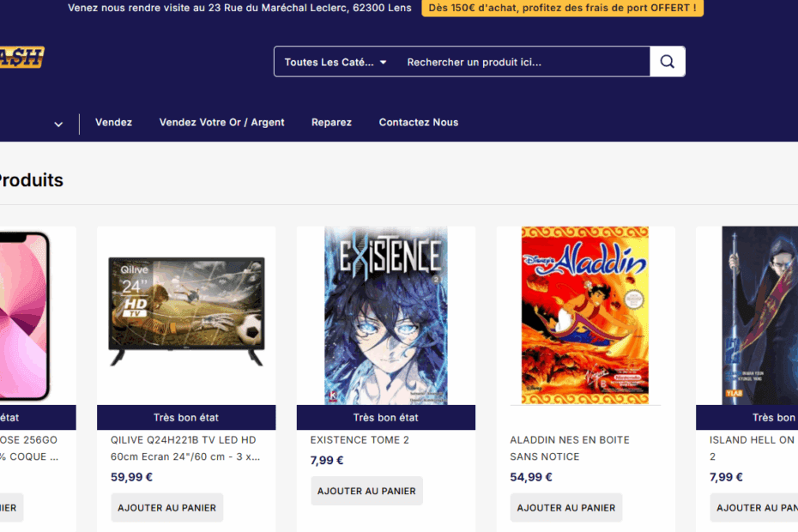The width and height of the screenshot is (798, 532).
Task: Click the Existence Tome 2 price 7,99 €
Action: (327, 460)
